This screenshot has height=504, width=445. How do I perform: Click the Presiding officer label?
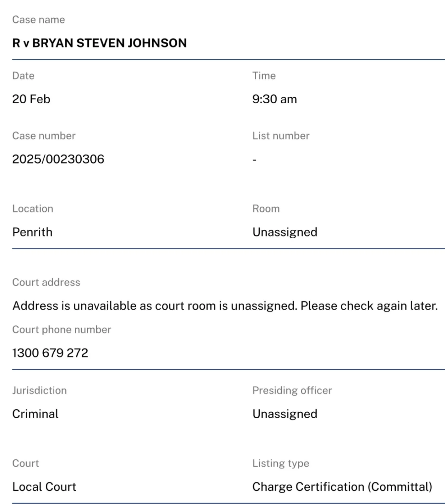coord(292,391)
